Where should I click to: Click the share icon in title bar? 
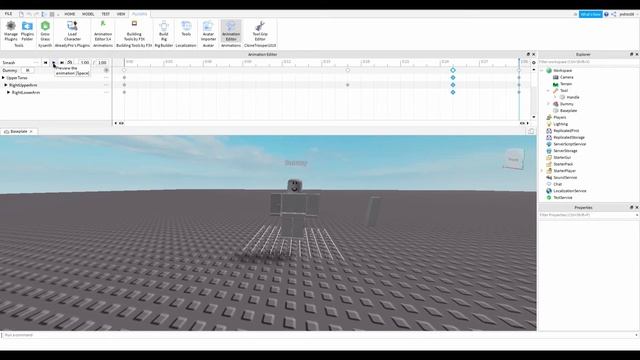tap(614, 14)
